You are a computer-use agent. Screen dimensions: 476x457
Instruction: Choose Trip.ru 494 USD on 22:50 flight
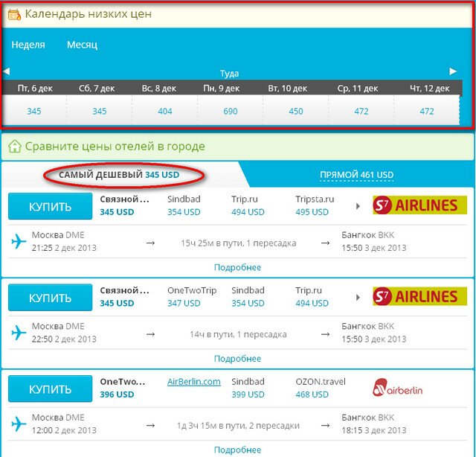click(312, 296)
